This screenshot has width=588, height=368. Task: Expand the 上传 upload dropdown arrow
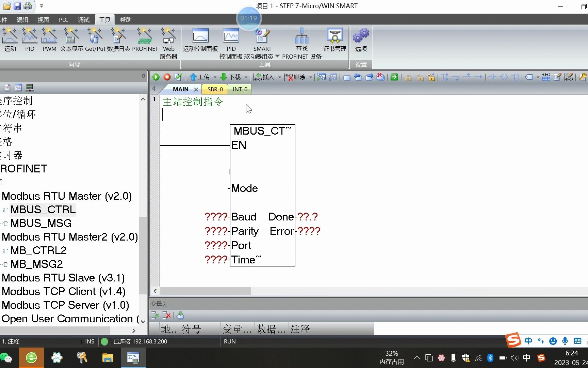pyautogui.click(x=215, y=77)
